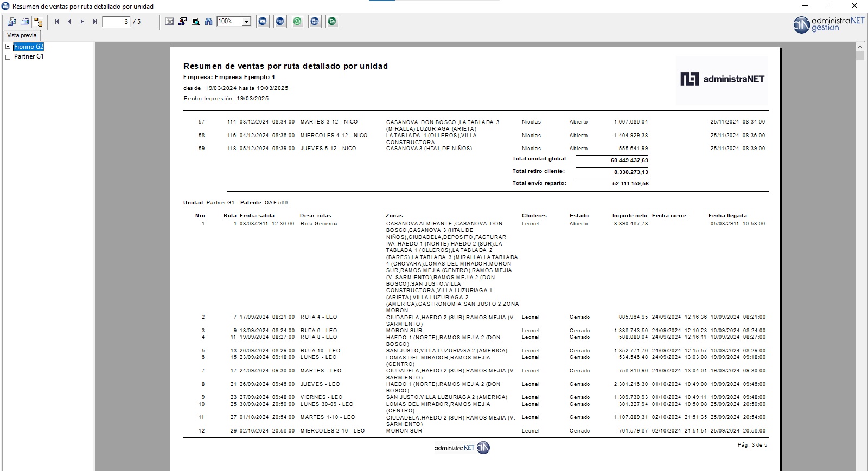Click the 'Choferes' column header
This screenshot has width=868, height=471.
point(534,216)
